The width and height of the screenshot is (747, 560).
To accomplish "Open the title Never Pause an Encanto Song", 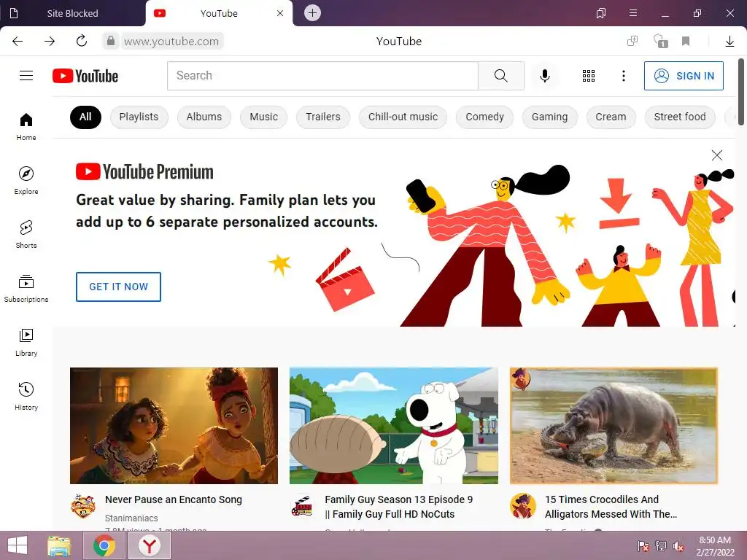I will coord(174,499).
